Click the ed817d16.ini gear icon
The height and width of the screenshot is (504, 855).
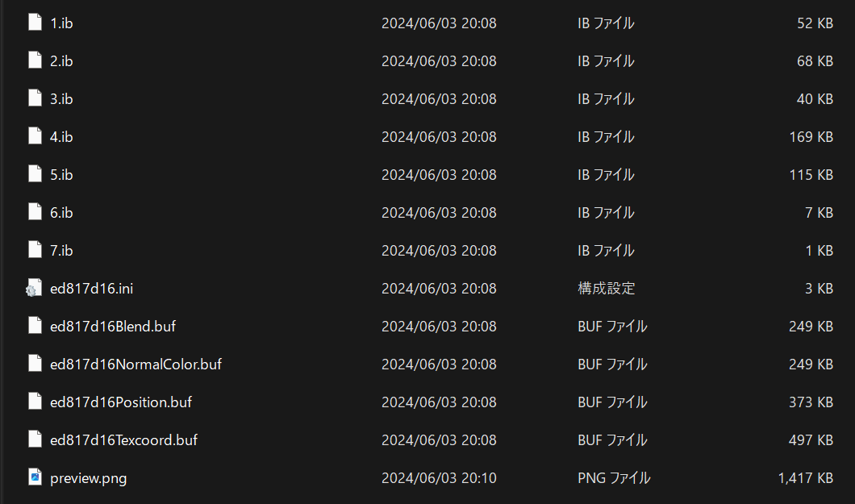(34, 288)
